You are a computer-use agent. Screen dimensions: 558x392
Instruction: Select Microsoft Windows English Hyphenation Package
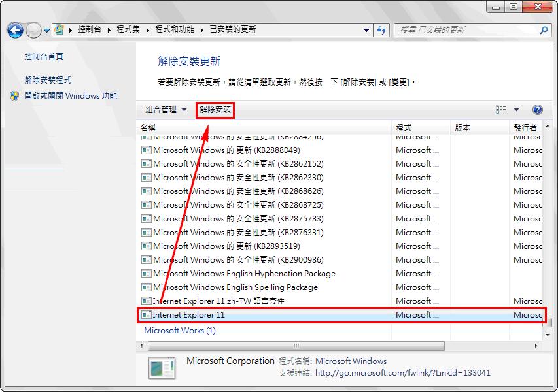pos(340,274)
